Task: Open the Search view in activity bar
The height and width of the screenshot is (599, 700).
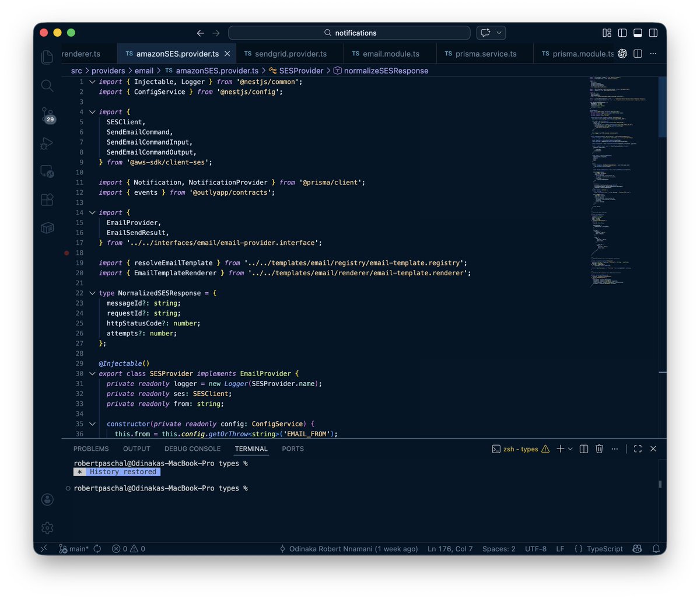Action: [x=47, y=86]
